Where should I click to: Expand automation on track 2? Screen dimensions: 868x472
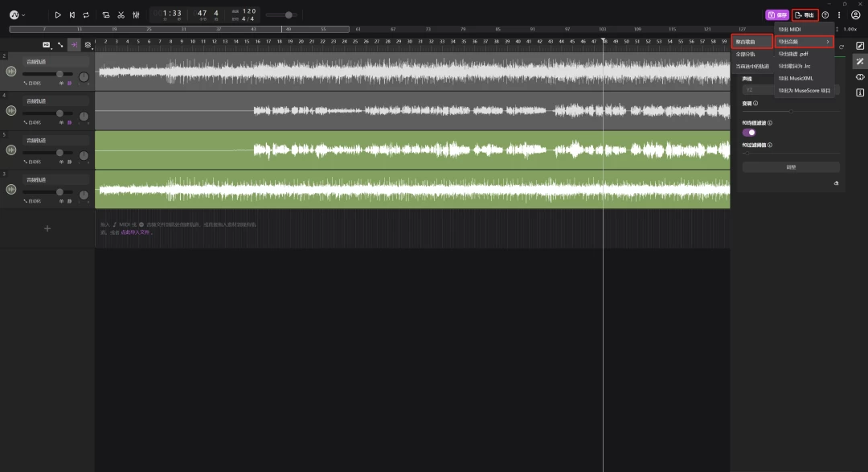click(x=32, y=83)
